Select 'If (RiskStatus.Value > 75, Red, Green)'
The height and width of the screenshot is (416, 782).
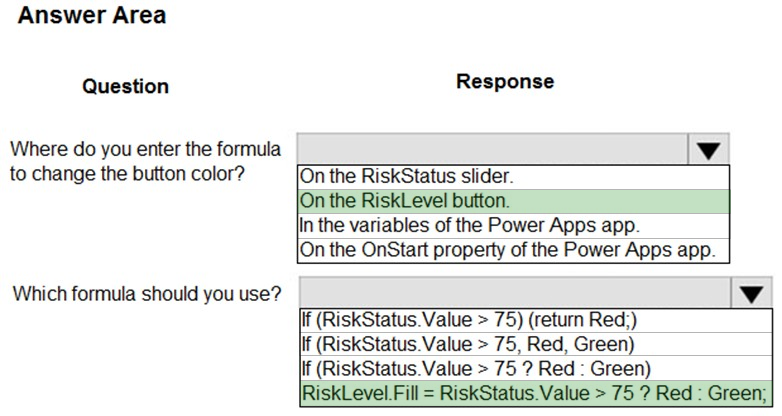tap(536, 344)
